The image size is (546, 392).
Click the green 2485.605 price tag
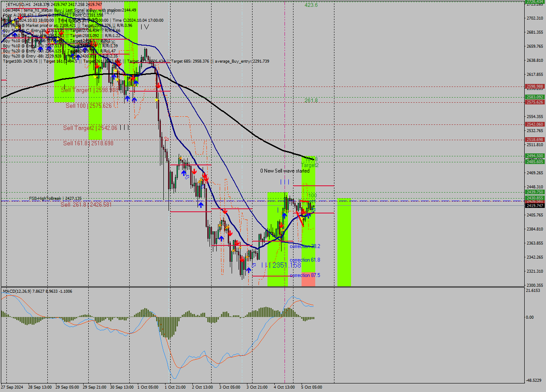coord(535,161)
